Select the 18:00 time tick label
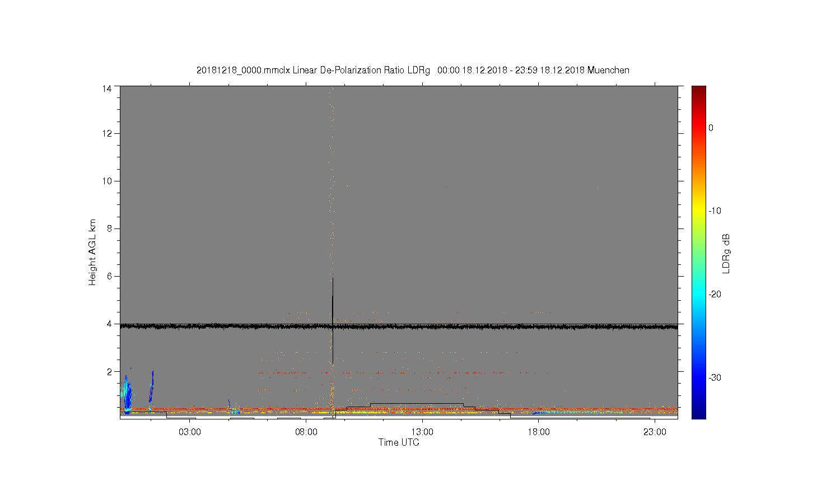 (x=539, y=432)
